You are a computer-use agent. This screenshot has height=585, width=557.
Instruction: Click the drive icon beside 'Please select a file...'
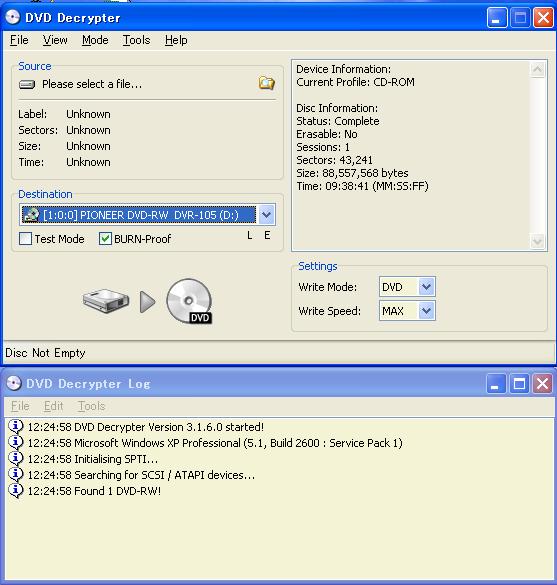[x=27, y=85]
